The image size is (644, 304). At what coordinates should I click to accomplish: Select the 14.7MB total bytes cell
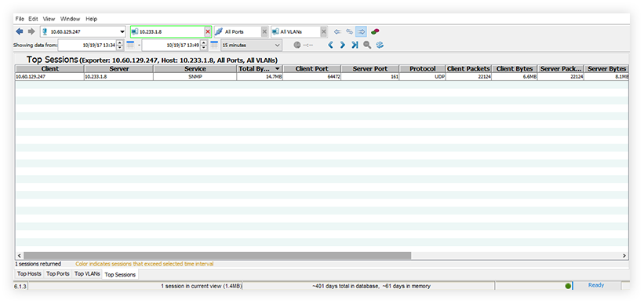click(260, 76)
